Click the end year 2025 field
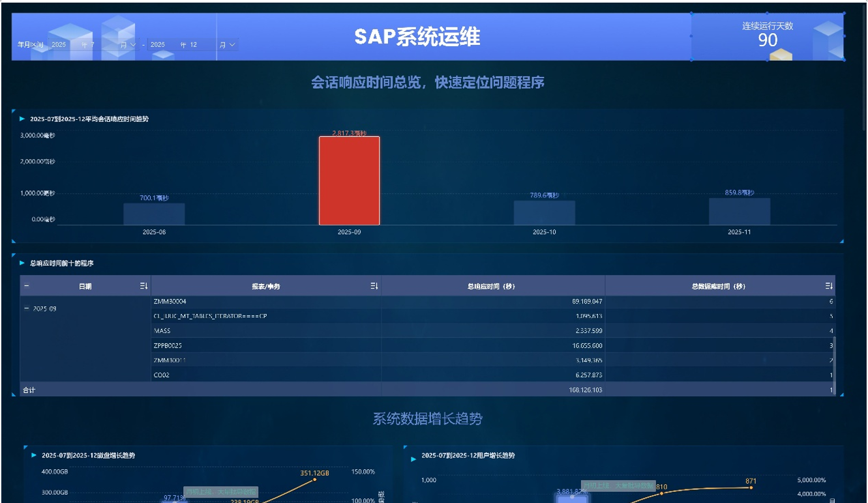This screenshot has height=503, width=868. [158, 45]
